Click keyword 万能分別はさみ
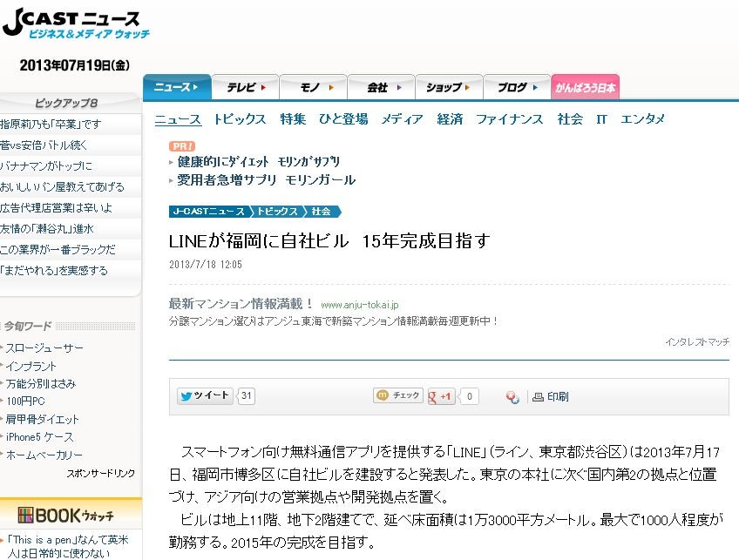 point(41,384)
